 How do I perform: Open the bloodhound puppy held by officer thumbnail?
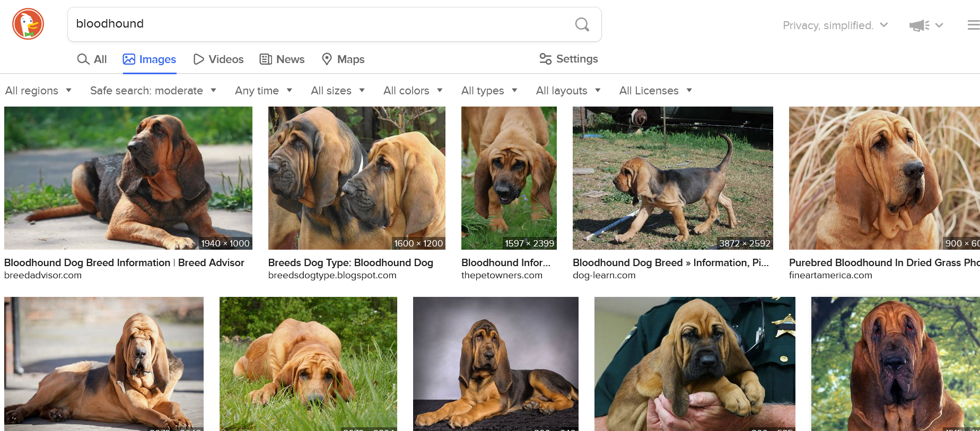[x=695, y=364]
